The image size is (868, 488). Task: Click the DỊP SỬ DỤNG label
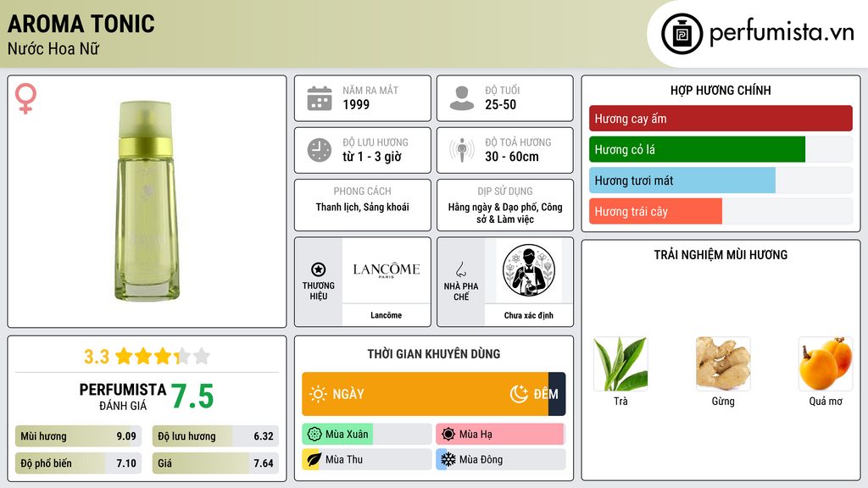point(505,191)
